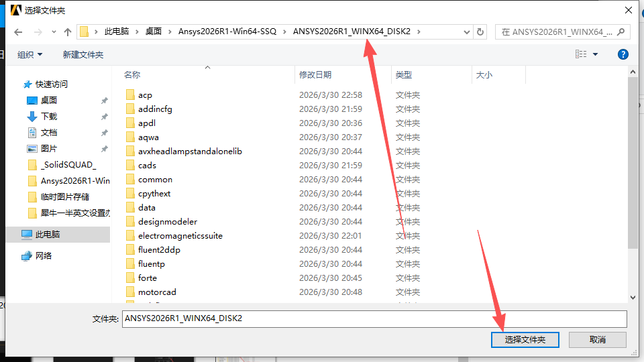Select Ansys2026R1-Win64-SSQ breadcrumb segment
The height and width of the screenshot is (362, 644).
tap(227, 32)
